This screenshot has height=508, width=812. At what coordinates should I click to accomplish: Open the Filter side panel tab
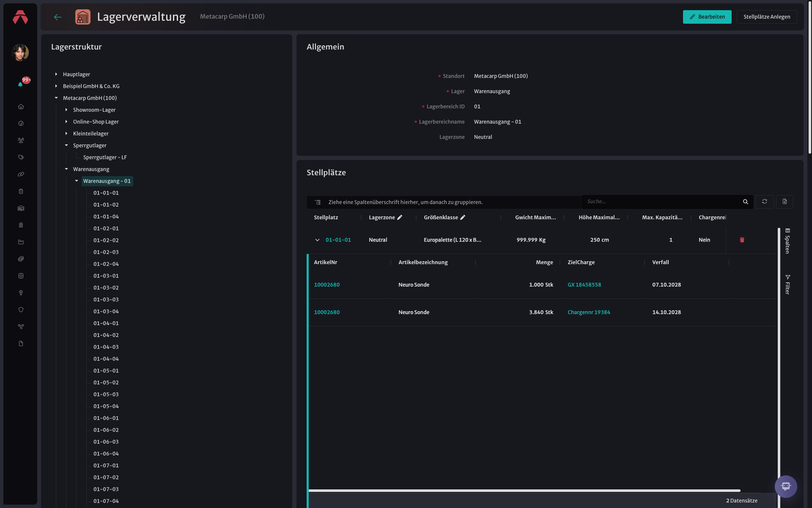(787, 284)
